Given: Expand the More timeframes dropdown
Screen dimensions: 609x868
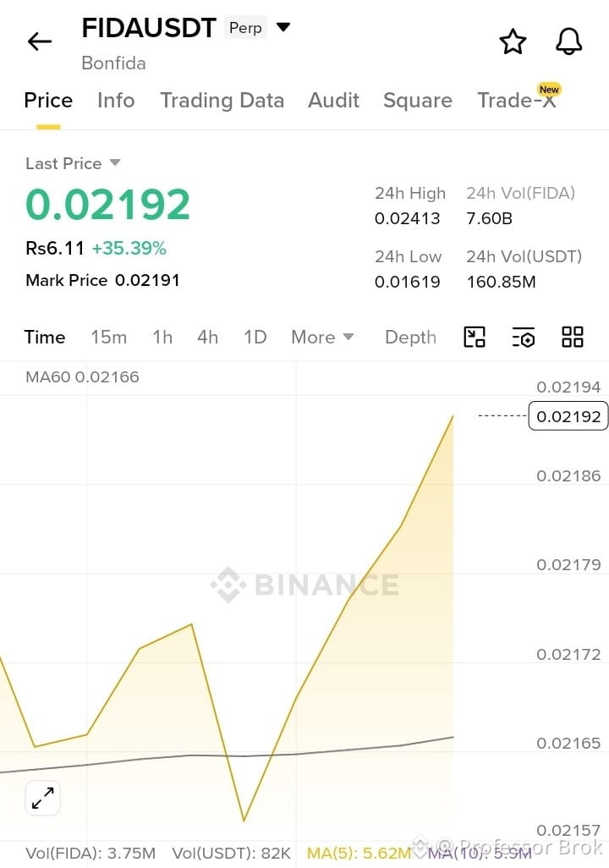Looking at the screenshot, I should tap(322, 337).
